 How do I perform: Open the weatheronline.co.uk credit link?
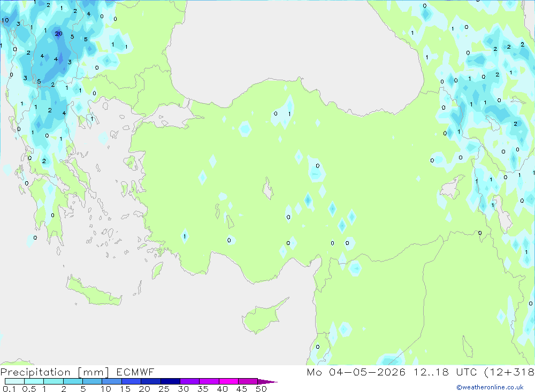click(x=490, y=387)
